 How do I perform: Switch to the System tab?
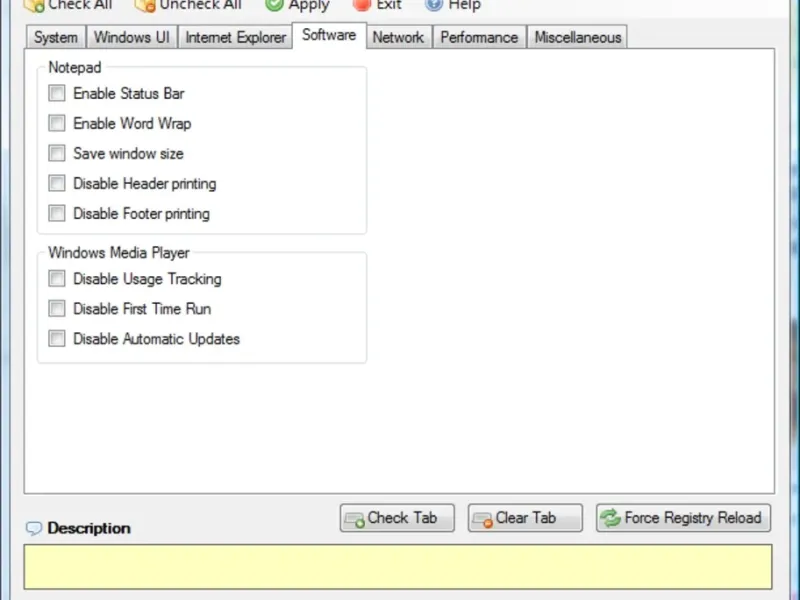pos(56,37)
